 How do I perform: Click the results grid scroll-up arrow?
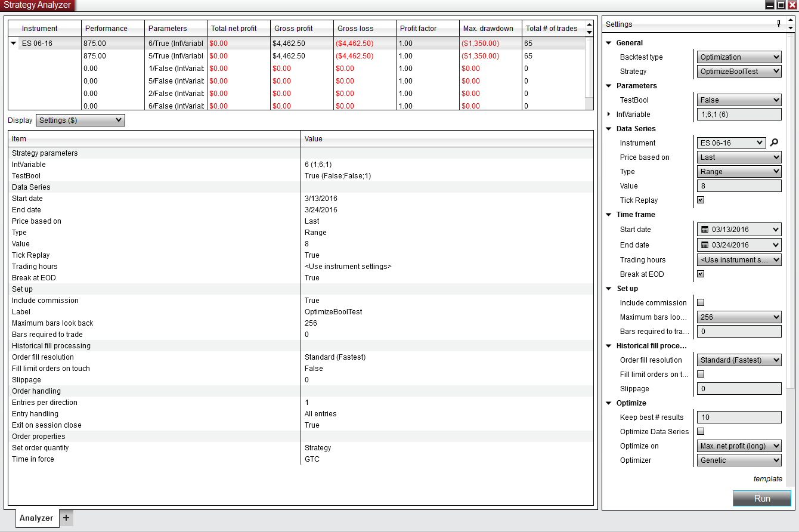point(589,25)
